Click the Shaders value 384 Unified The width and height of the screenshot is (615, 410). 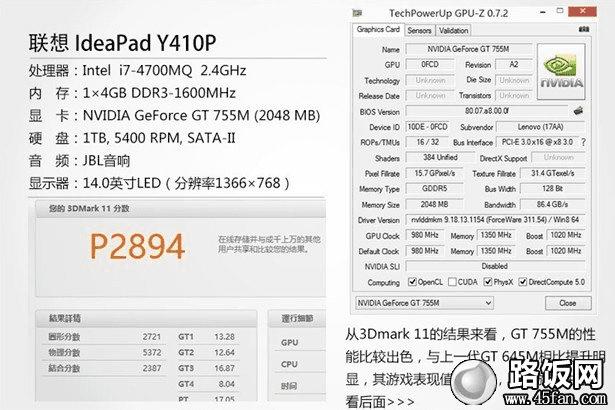(x=440, y=157)
